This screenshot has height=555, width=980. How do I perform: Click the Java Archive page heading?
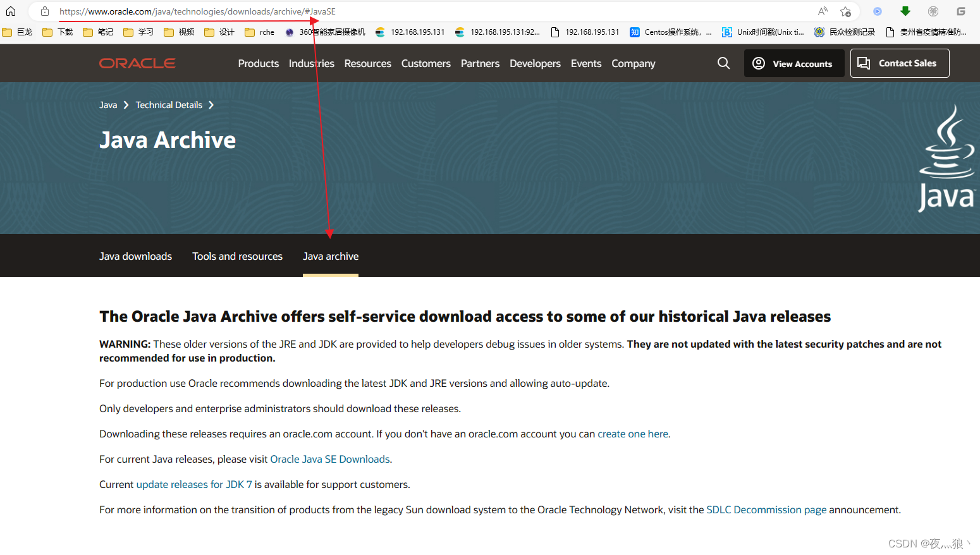(168, 140)
